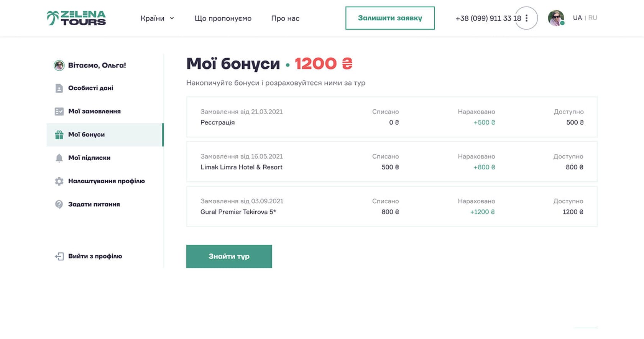
Task: Open the three-dot phone numbers menu
Action: [527, 18]
